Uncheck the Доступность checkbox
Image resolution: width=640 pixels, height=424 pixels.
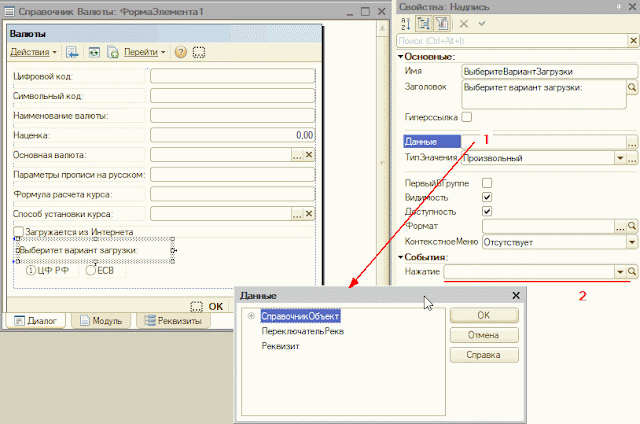tap(487, 211)
